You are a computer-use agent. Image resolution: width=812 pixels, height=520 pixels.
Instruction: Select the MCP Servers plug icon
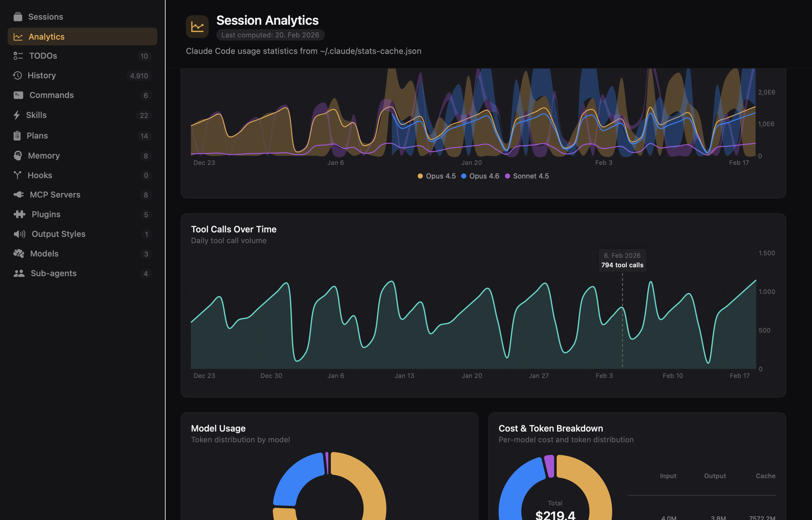click(19, 194)
